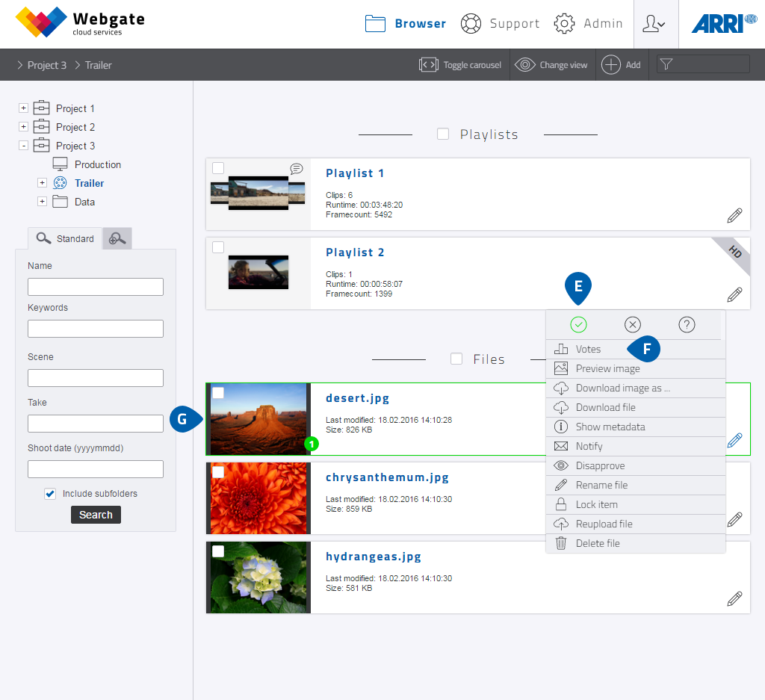This screenshot has width=765, height=700.
Task: Choose Disapprove menu entry
Action: [x=635, y=466]
